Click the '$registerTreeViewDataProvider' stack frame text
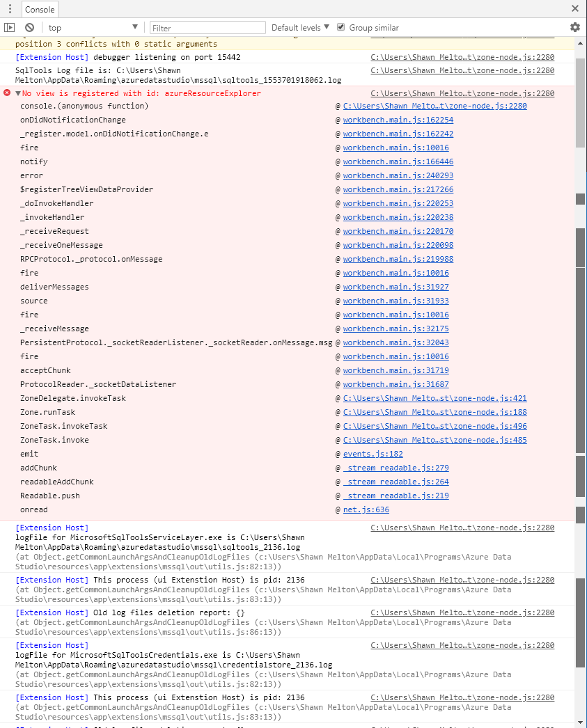This screenshot has height=728, width=587. (86, 189)
